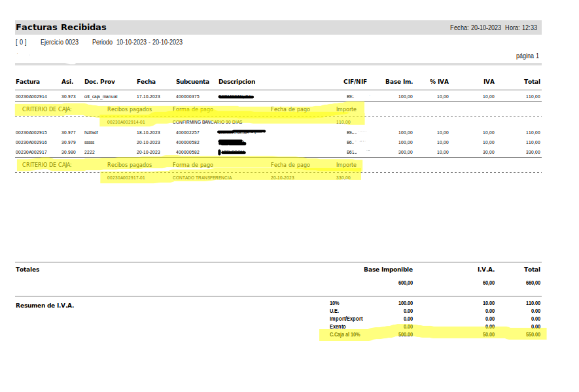Click the 'Totales' section label
Screen dimensions: 579x392
tap(27, 270)
